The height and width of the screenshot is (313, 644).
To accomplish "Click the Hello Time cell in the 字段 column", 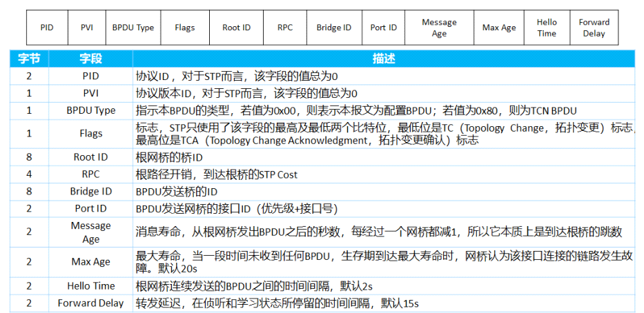I will 91,286.
